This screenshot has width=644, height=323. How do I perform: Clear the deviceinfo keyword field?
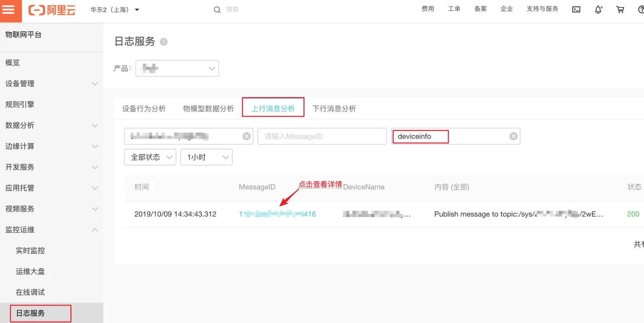(x=513, y=136)
